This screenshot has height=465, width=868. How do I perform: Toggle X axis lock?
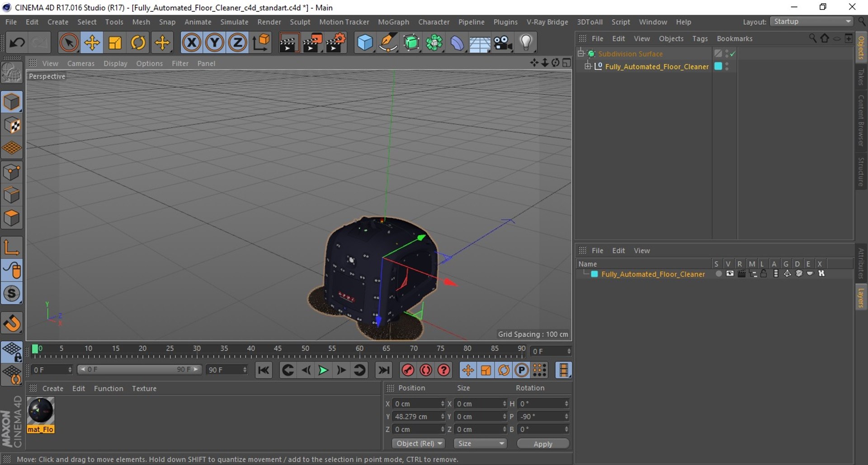[192, 43]
